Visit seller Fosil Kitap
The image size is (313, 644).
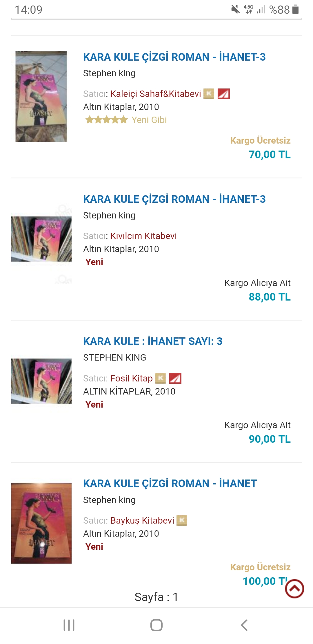click(x=131, y=379)
